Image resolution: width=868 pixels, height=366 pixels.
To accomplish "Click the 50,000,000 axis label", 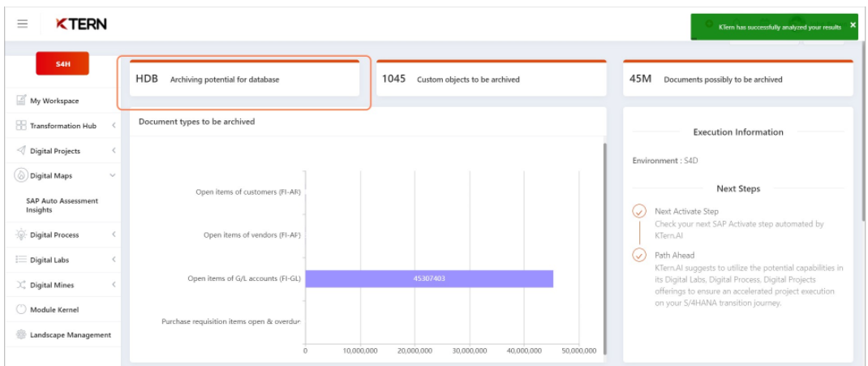I will pyautogui.click(x=578, y=351).
